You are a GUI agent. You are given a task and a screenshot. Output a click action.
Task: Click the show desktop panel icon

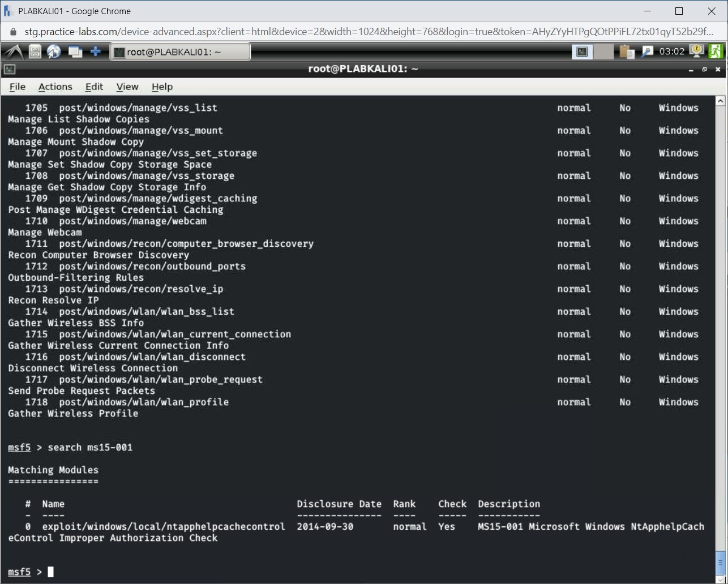[x=75, y=51]
